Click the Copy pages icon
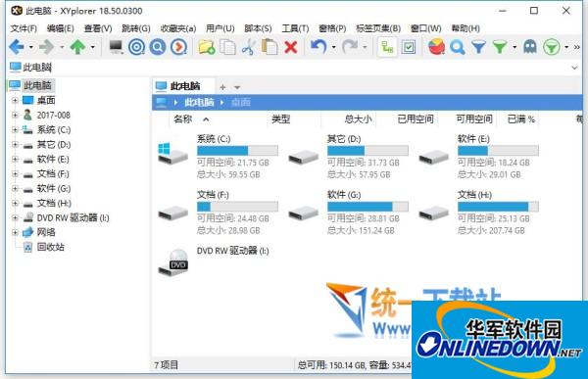 click(x=227, y=47)
